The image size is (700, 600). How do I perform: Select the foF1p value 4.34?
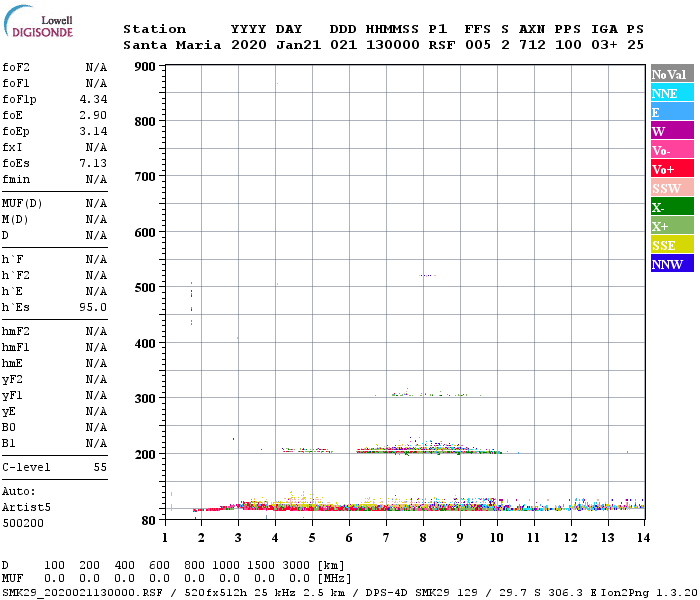tap(93, 99)
